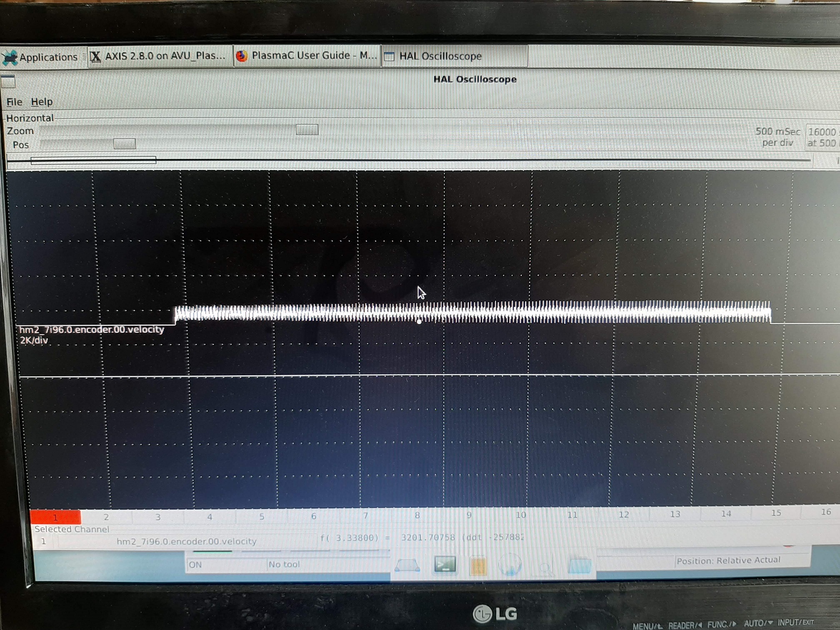Launch the terminal emulator dock icon
Viewport: 840px width, 630px height.
(445, 565)
